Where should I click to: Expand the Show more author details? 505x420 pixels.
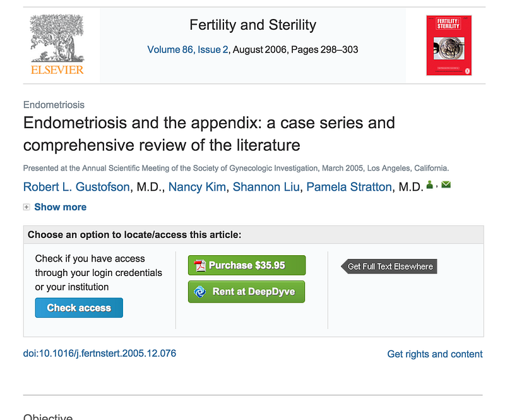click(x=60, y=207)
